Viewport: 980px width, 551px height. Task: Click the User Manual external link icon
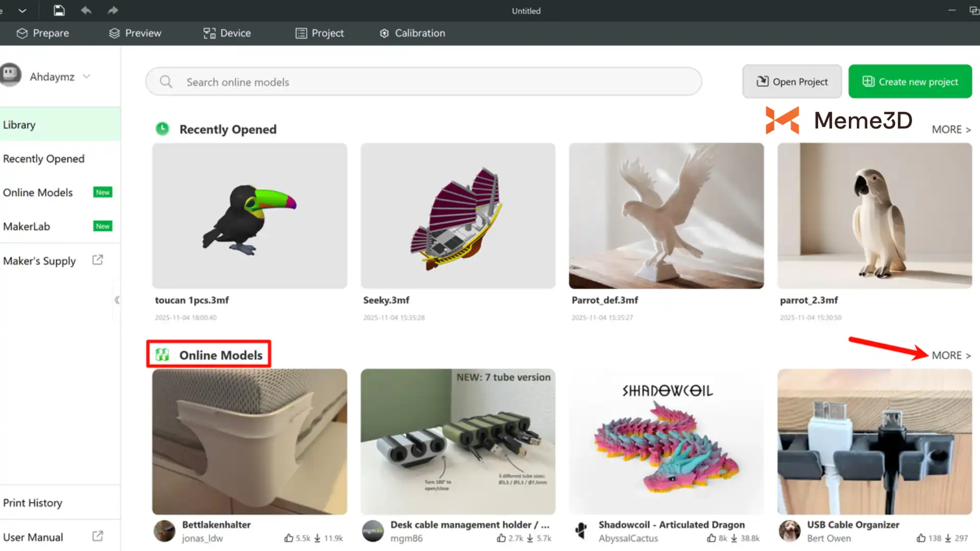(97, 536)
